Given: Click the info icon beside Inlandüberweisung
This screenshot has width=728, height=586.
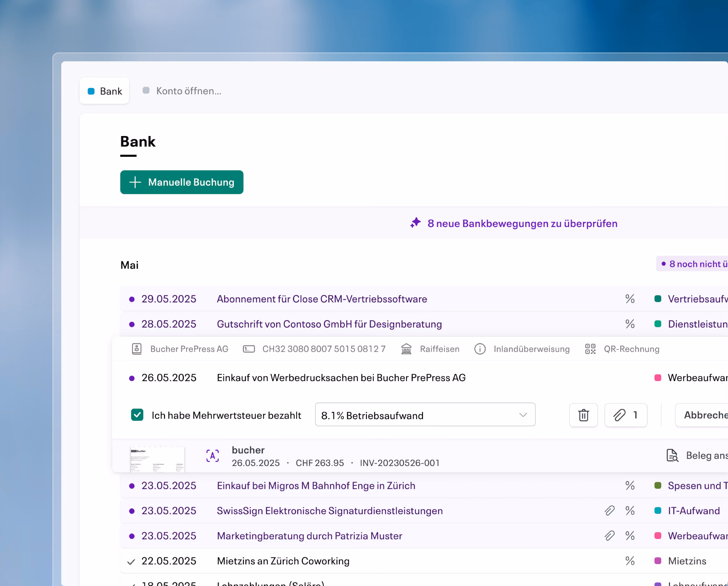Looking at the screenshot, I should [x=480, y=349].
